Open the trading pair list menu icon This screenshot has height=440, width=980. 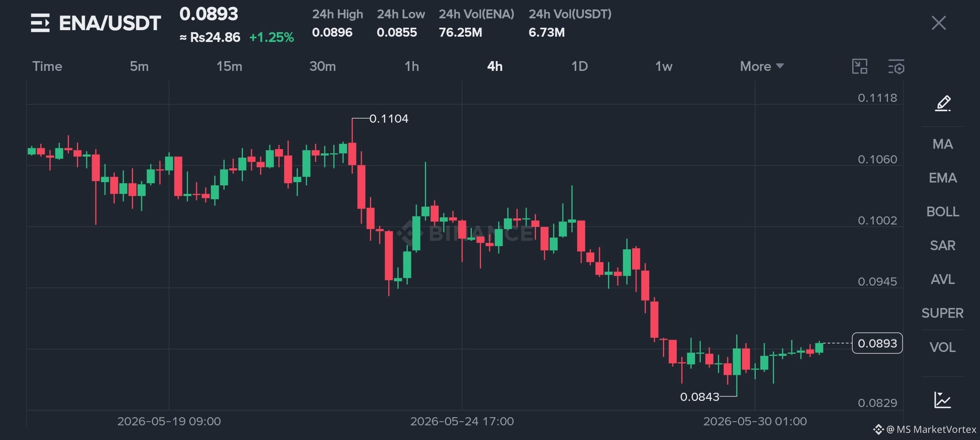coord(40,23)
